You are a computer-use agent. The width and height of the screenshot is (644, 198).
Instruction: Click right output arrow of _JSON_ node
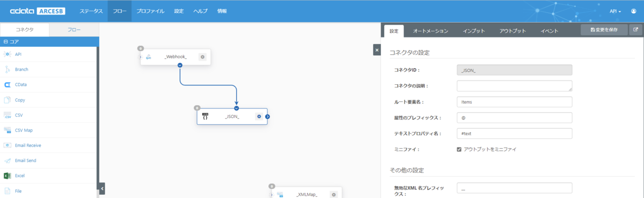click(x=267, y=116)
